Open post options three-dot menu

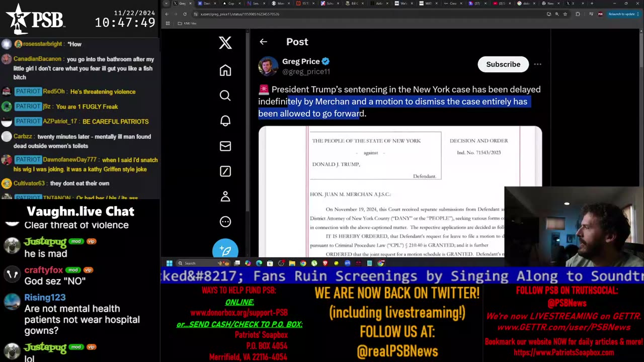pos(537,64)
